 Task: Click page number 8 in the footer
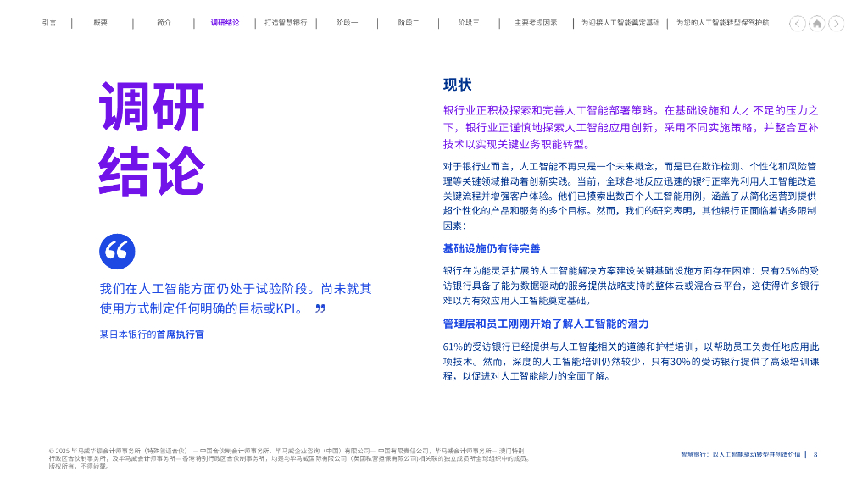click(x=817, y=454)
